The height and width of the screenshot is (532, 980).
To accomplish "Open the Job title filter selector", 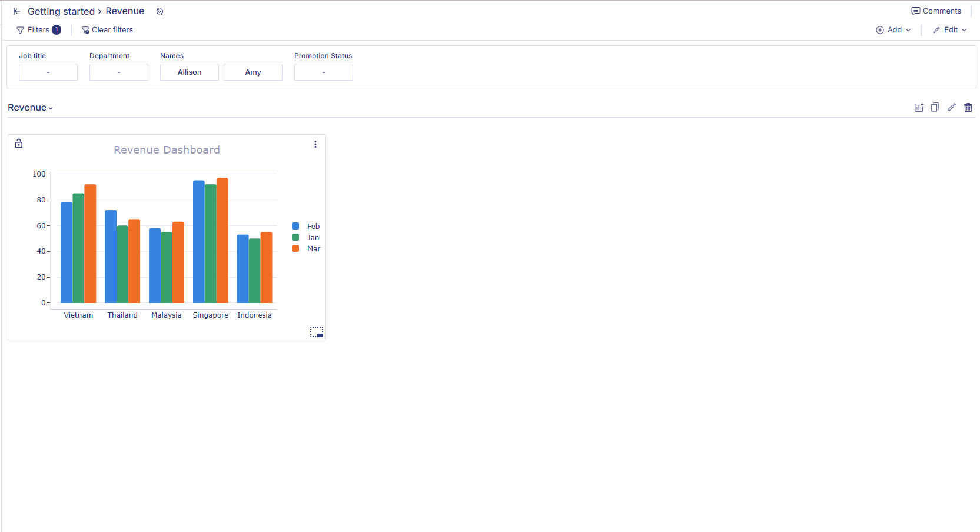I will tap(48, 72).
